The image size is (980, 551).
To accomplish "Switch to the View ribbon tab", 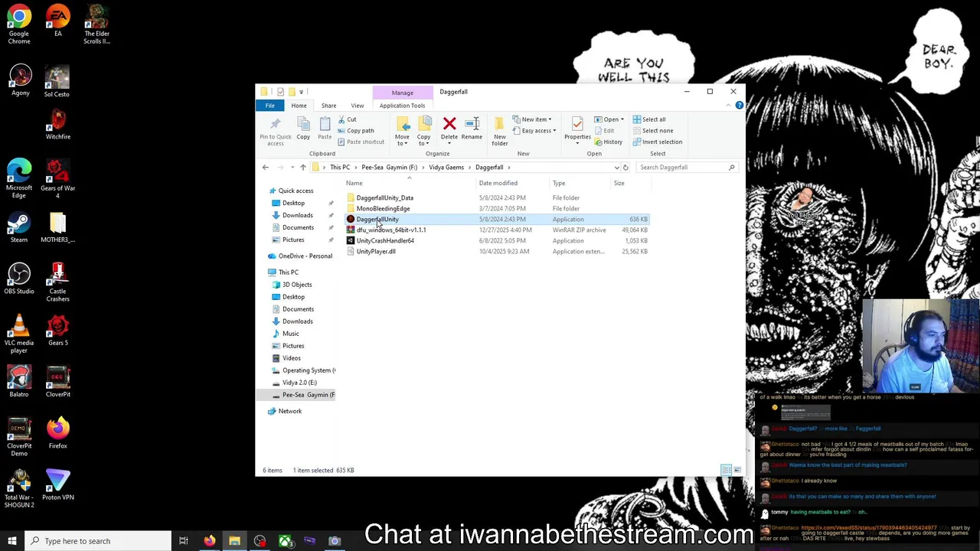I will (x=358, y=106).
